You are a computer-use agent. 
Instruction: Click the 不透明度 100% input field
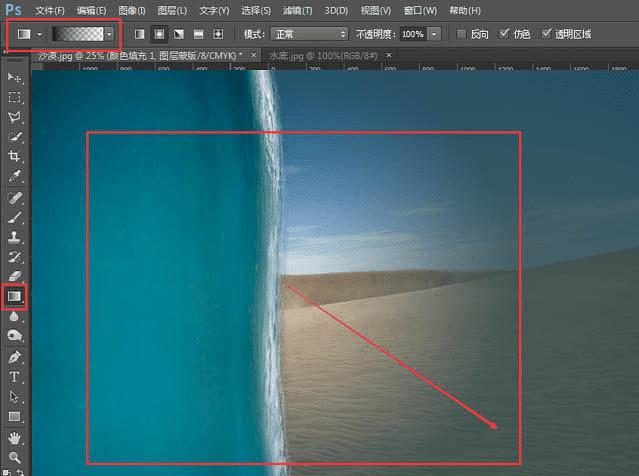click(413, 34)
